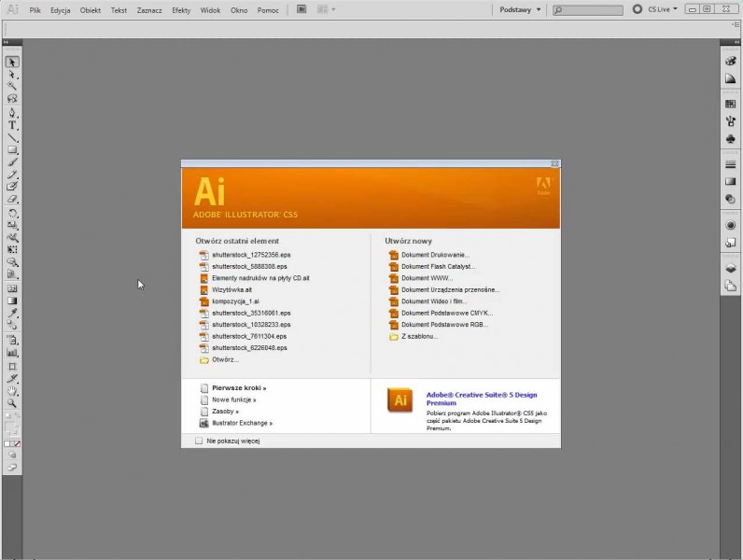The height and width of the screenshot is (560, 743).
Task: Open the Efekty menu
Action: [x=181, y=9]
